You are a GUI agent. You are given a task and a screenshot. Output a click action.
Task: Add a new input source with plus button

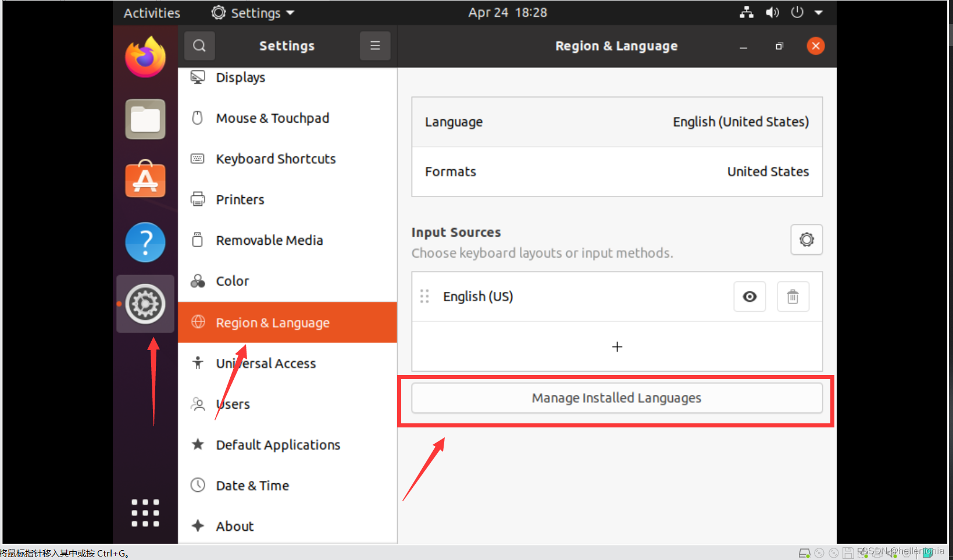point(616,347)
